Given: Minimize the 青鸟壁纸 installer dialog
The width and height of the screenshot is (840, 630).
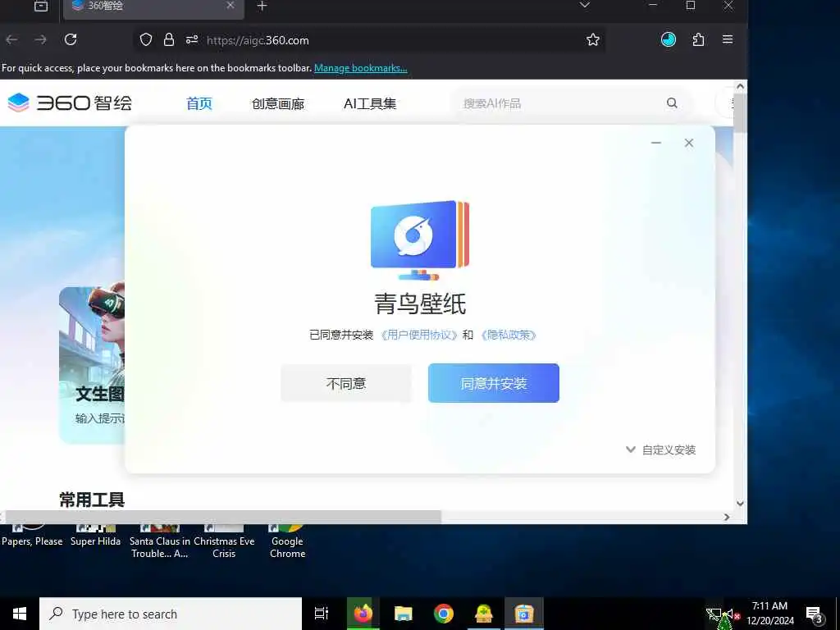Looking at the screenshot, I should (656, 143).
